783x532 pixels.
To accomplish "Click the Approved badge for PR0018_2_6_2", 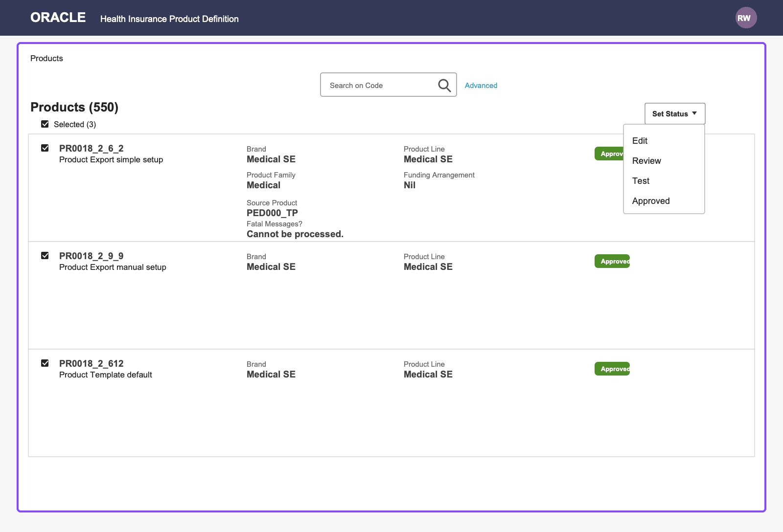I will 609,154.
